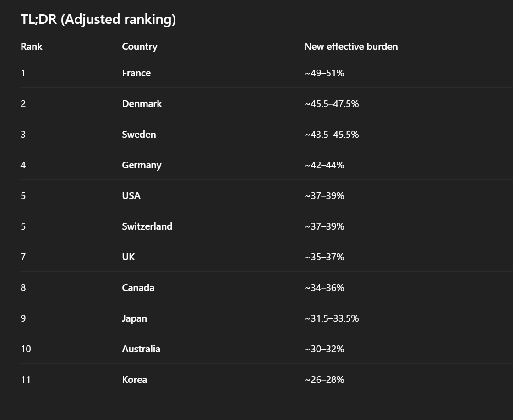The height and width of the screenshot is (420, 513).
Task: Click the UK country cell
Action: pyautogui.click(x=128, y=257)
